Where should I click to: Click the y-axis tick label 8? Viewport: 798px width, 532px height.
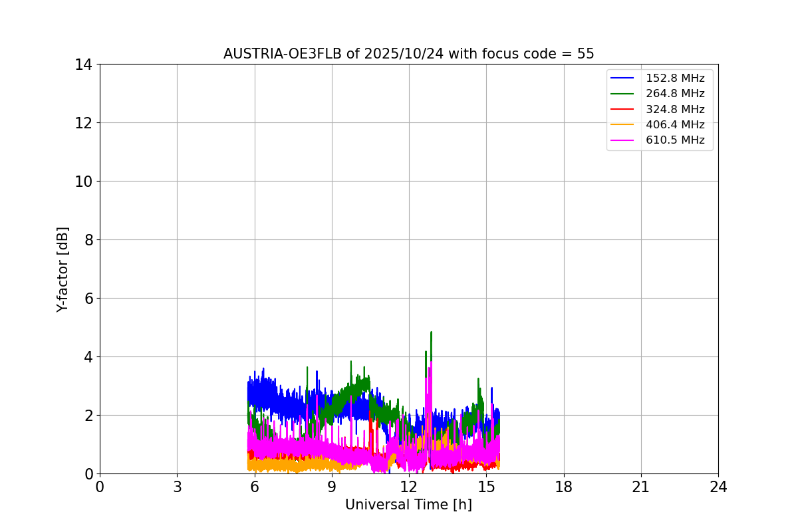(88, 240)
